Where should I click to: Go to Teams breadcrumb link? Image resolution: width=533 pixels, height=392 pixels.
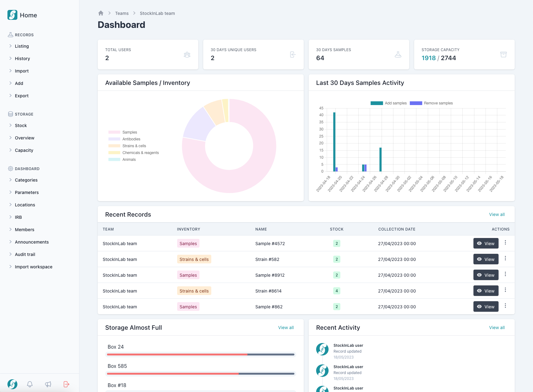[122, 13]
